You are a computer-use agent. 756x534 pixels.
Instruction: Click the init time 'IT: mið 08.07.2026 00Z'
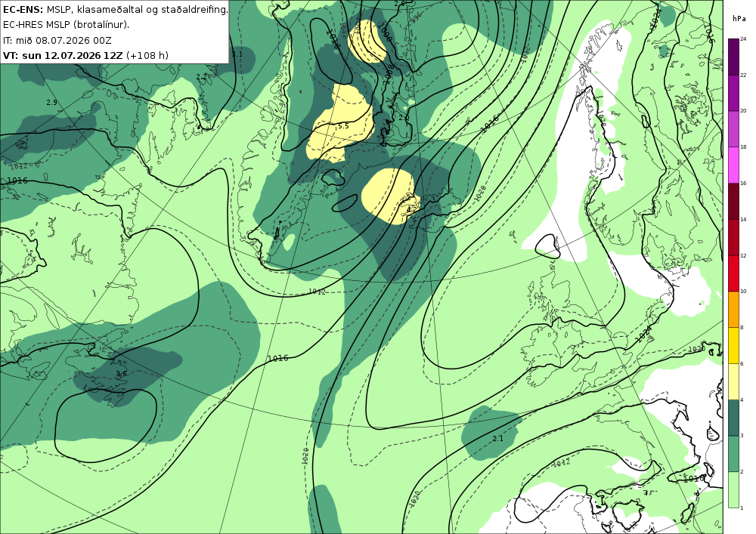point(57,41)
